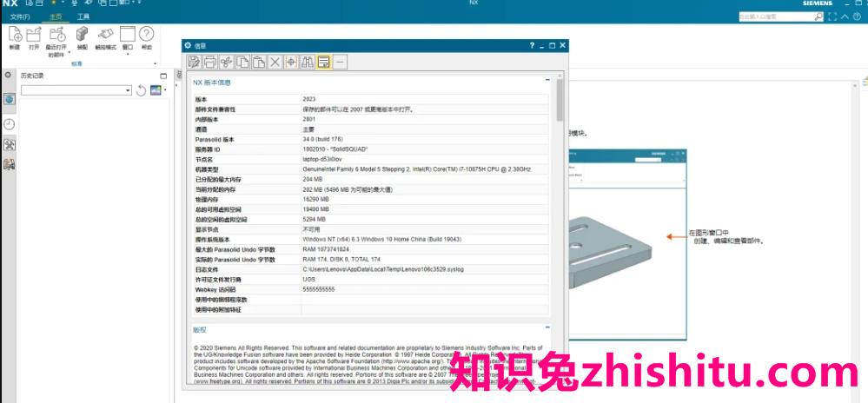
Task: Click save-as icon in 信息 toolbar
Action: 194,62
